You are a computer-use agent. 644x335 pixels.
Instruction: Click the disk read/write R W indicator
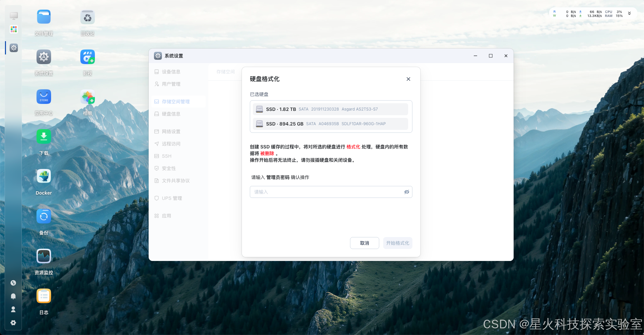pyautogui.click(x=554, y=14)
